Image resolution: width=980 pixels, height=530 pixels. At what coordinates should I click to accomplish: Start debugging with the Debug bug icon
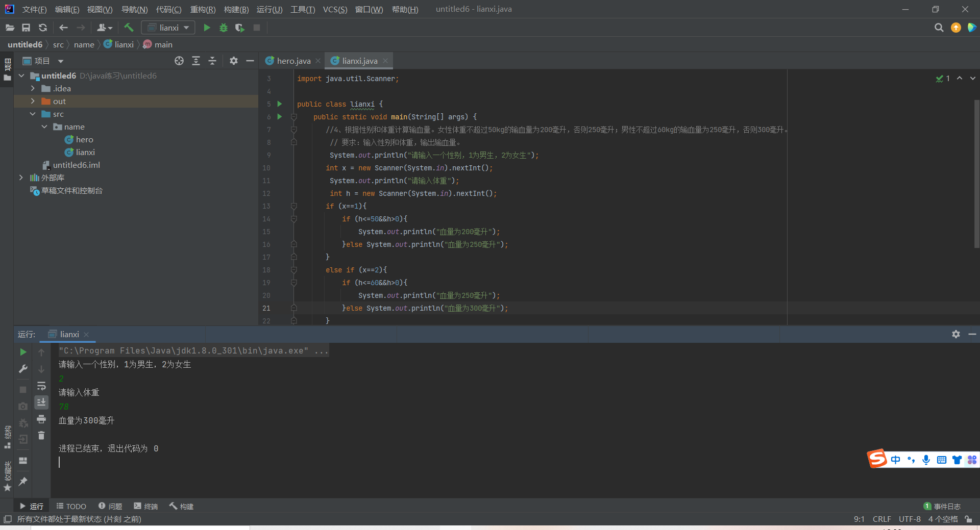(224, 28)
